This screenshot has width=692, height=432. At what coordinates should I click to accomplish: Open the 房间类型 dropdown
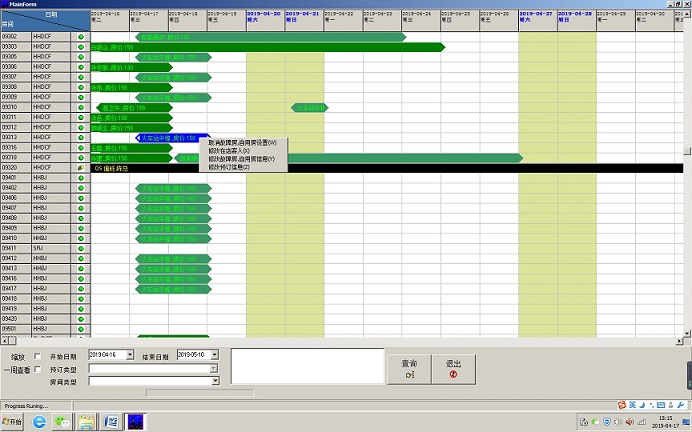[x=213, y=381]
